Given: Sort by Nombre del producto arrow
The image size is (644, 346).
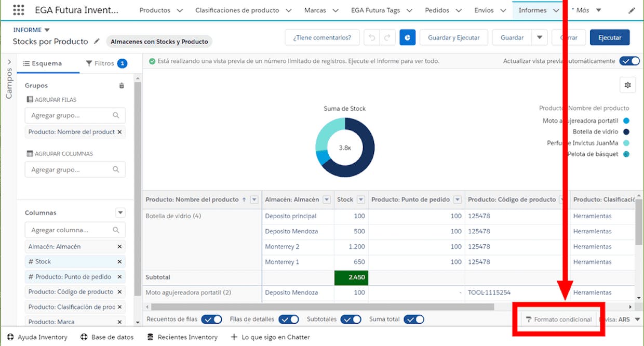Looking at the screenshot, I should (x=244, y=199).
